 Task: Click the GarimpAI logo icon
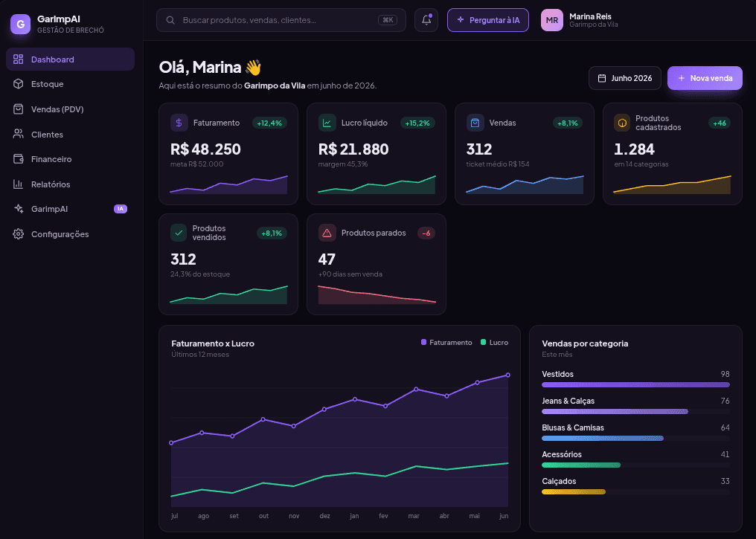tap(20, 24)
